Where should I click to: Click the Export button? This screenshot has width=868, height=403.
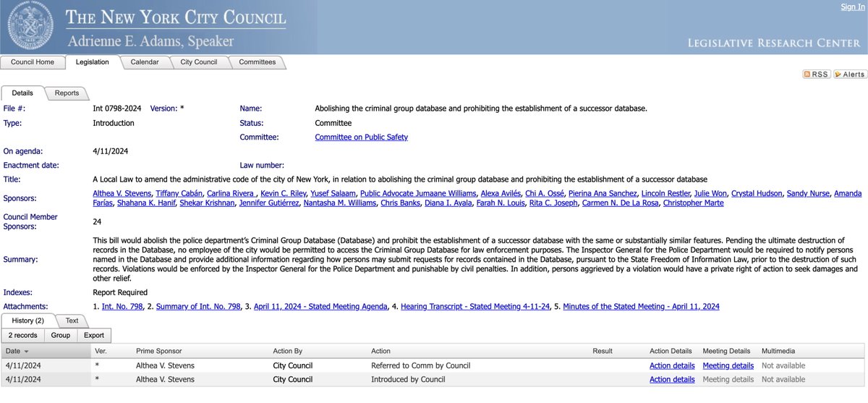pos(94,335)
